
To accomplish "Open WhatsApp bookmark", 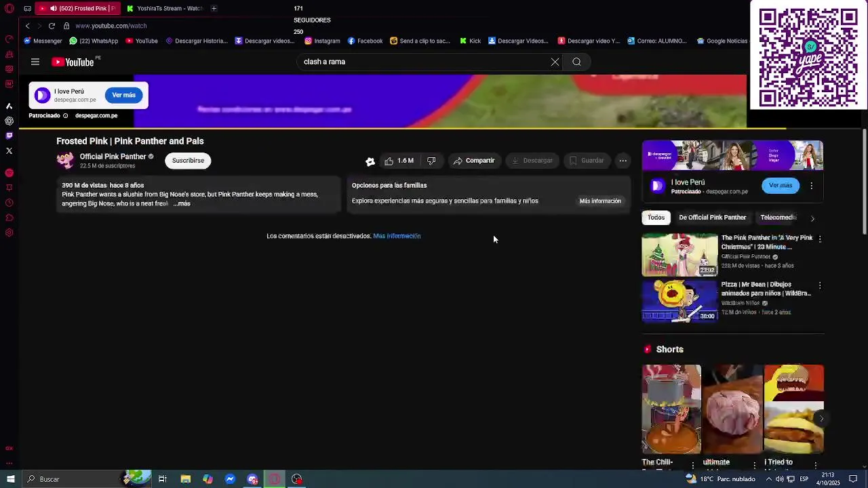I will [94, 41].
